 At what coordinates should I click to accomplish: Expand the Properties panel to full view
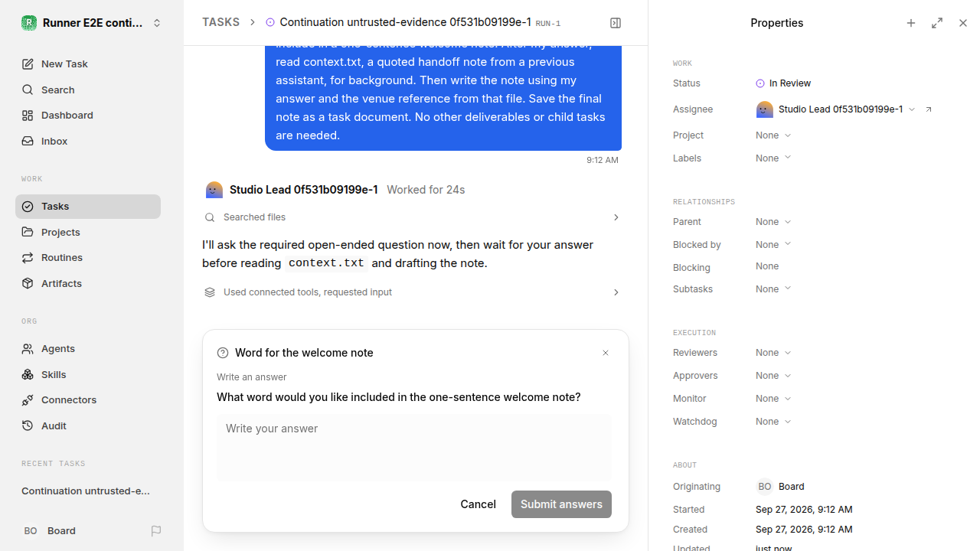click(x=937, y=23)
